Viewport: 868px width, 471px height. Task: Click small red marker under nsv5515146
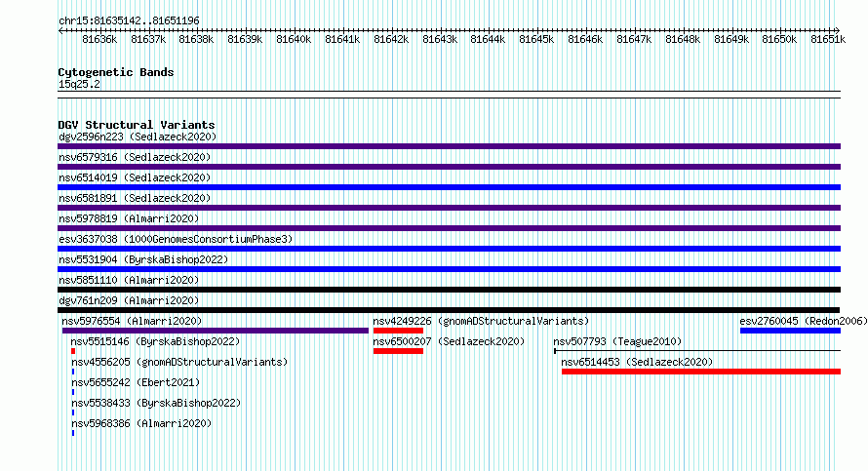click(73, 351)
